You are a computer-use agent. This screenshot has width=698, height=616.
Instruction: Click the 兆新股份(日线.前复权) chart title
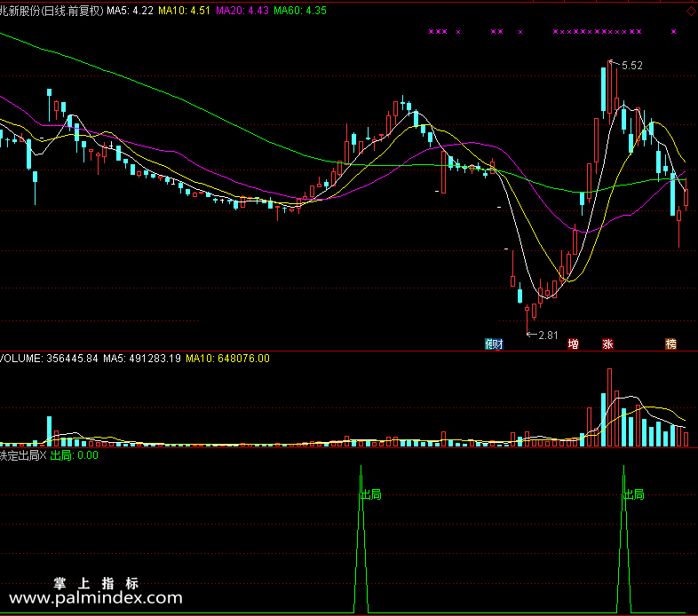point(52,11)
